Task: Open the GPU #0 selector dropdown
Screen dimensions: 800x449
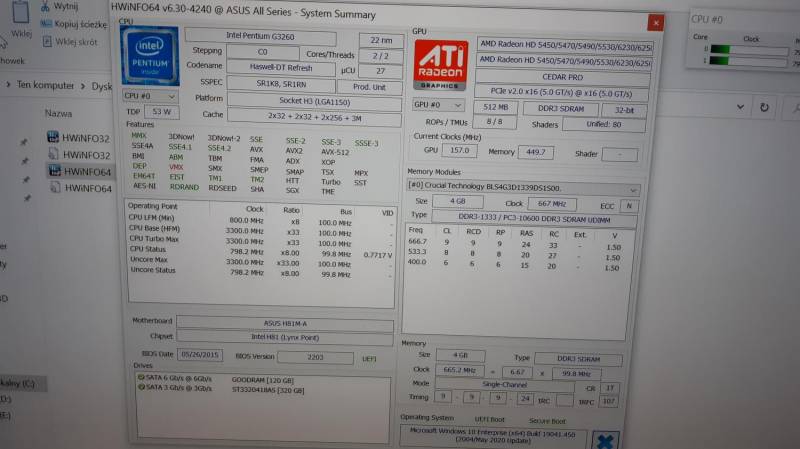Action: [x=438, y=105]
